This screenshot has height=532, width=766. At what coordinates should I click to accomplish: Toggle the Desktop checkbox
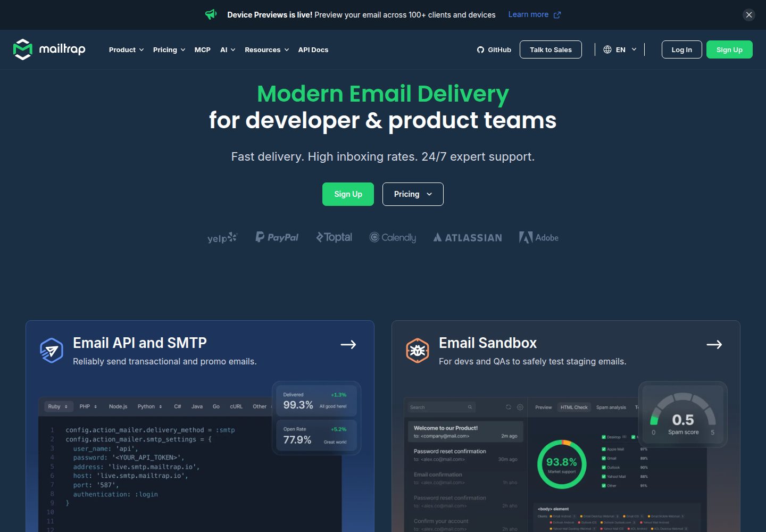click(604, 437)
